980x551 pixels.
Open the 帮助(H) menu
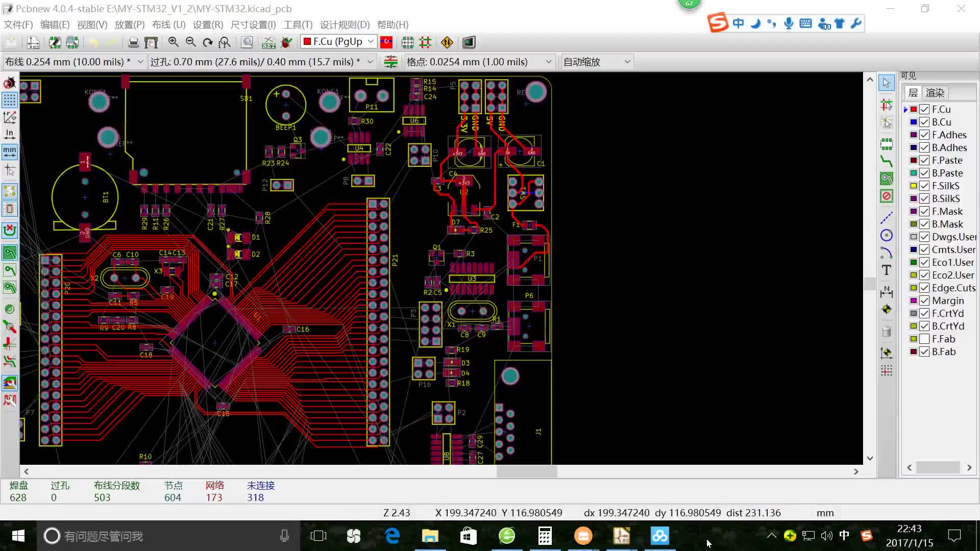coord(393,24)
